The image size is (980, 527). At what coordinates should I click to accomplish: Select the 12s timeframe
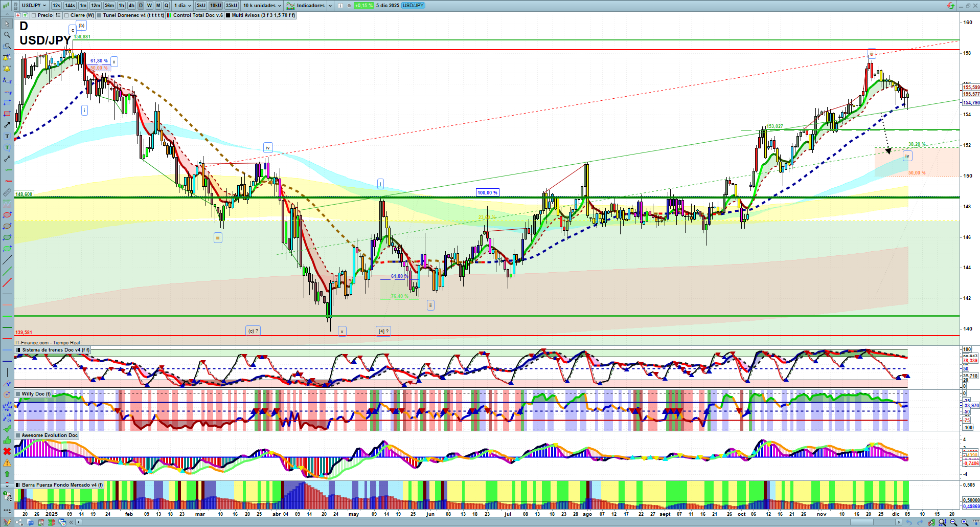click(56, 6)
